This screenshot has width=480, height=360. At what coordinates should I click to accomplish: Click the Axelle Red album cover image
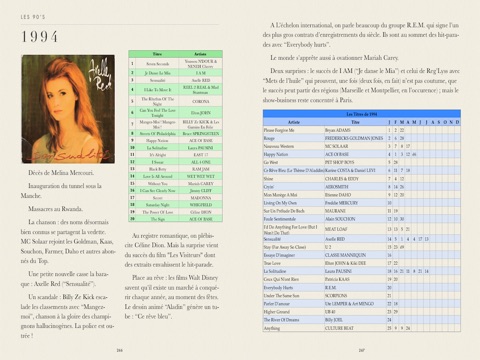tap(68, 109)
